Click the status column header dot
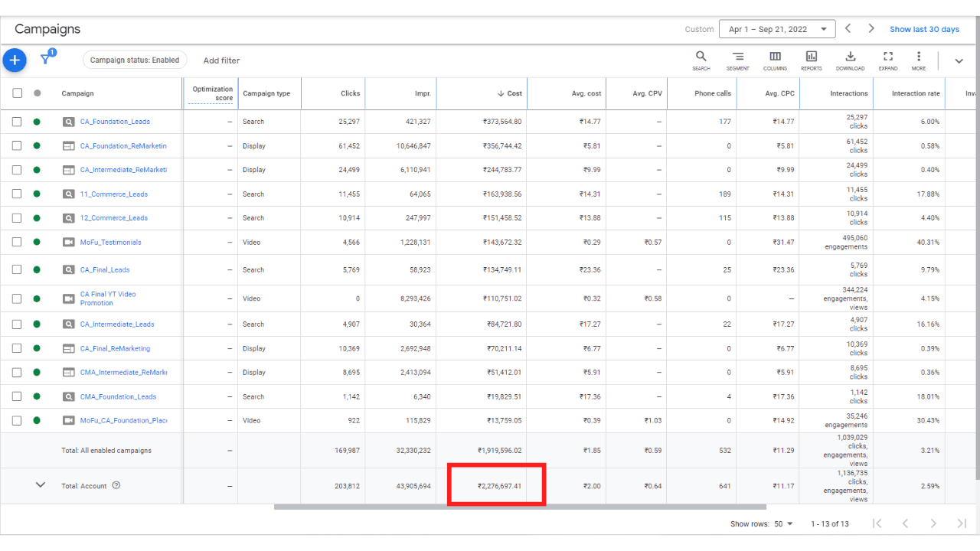The width and height of the screenshot is (980, 551). click(37, 93)
